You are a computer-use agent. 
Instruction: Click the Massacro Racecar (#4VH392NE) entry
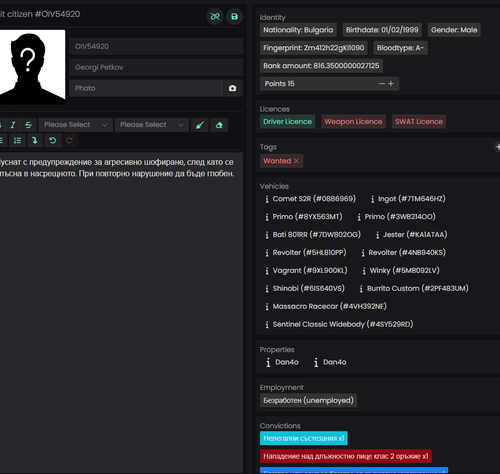point(329,306)
